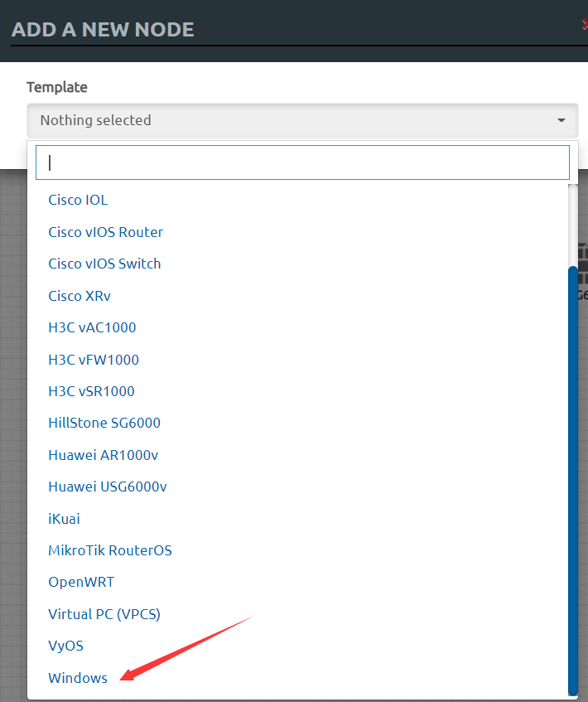Open the Template dropdown showing Nothing selected
This screenshot has width=588, height=702.
tap(302, 120)
